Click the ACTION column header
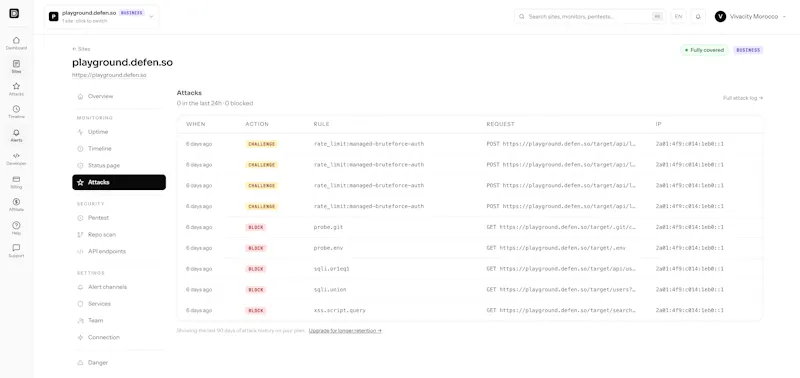800x378 pixels. (x=257, y=124)
